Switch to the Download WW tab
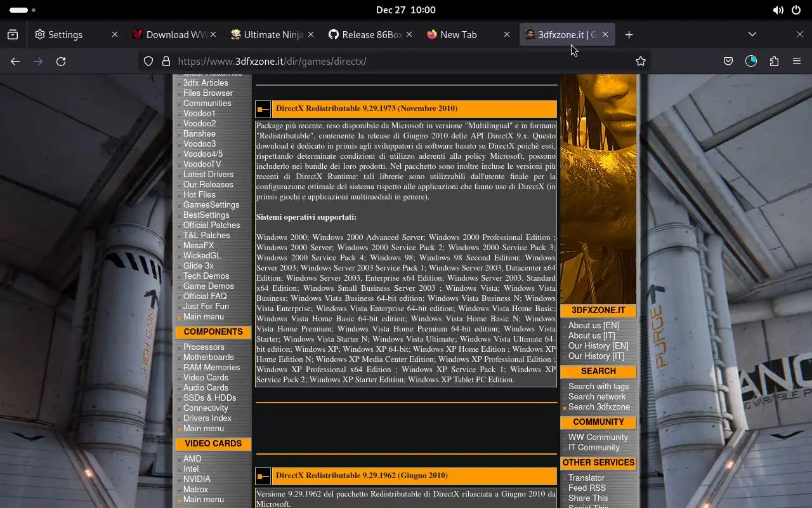 (174, 35)
